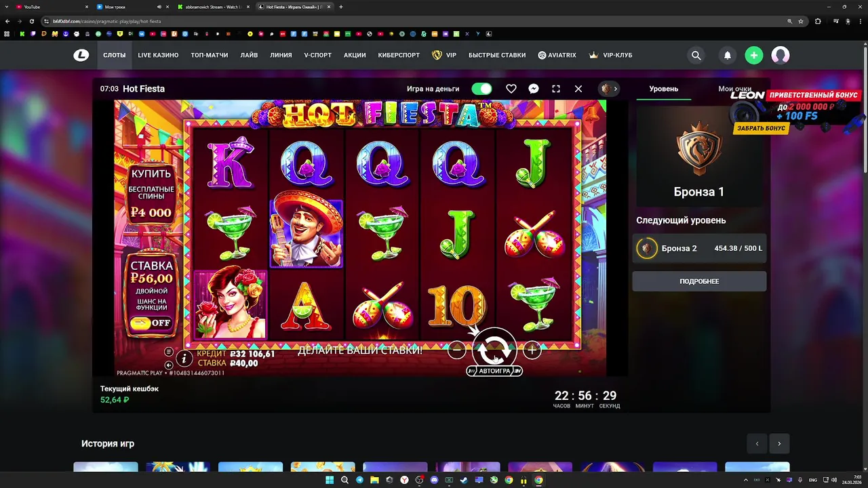Open the Акции page
The height and width of the screenshot is (488, 868).
click(x=355, y=56)
